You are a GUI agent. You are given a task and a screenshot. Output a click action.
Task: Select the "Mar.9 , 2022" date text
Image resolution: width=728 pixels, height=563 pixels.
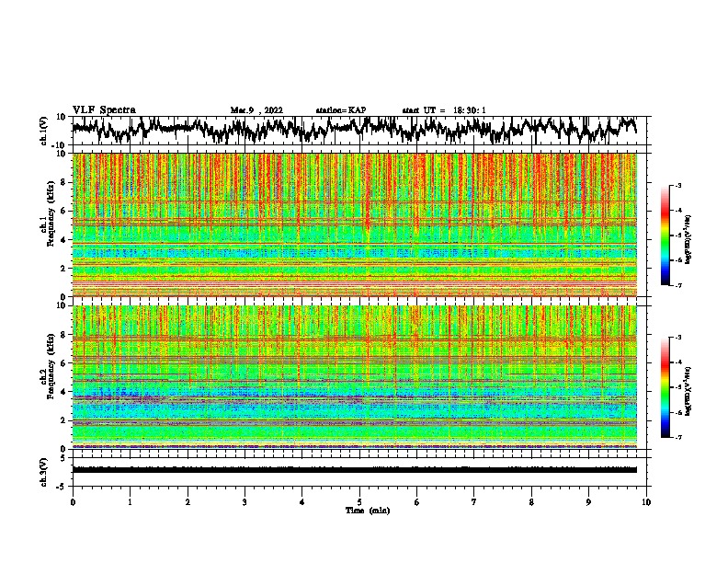(x=256, y=110)
